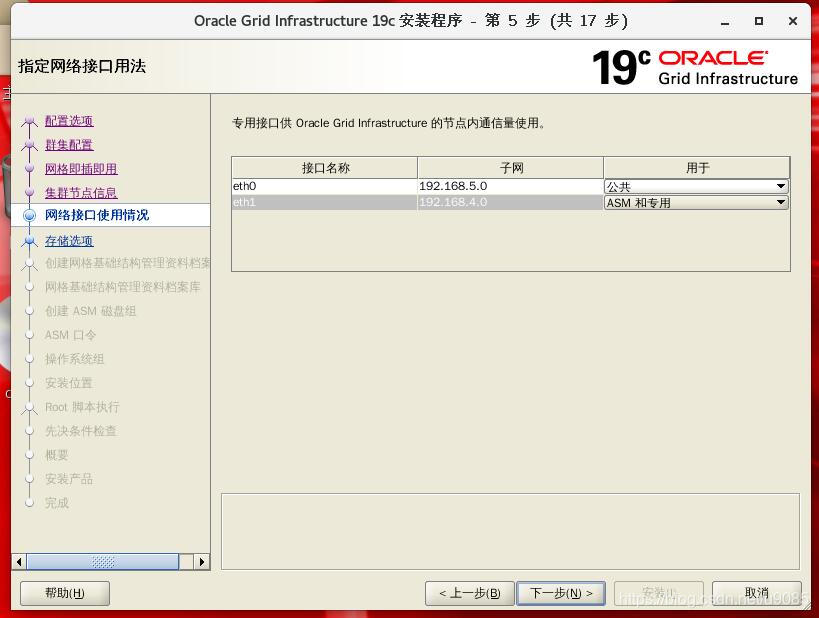Open the 公共 usage dropdown for eth0
The image size is (819, 618).
coord(696,186)
